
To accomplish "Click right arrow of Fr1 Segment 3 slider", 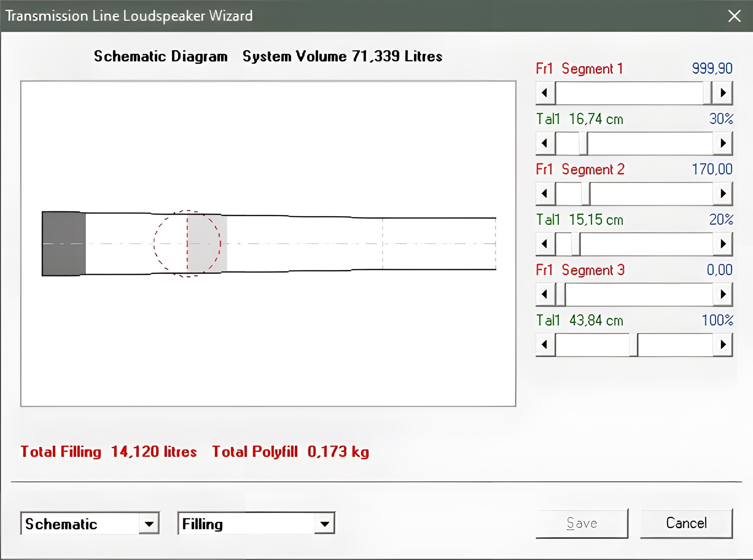I will (x=723, y=294).
